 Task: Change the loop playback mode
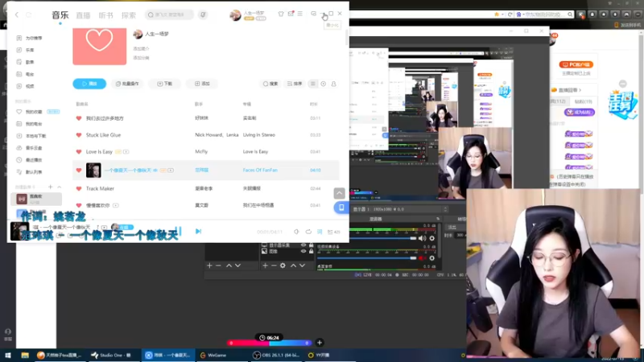(x=308, y=232)
